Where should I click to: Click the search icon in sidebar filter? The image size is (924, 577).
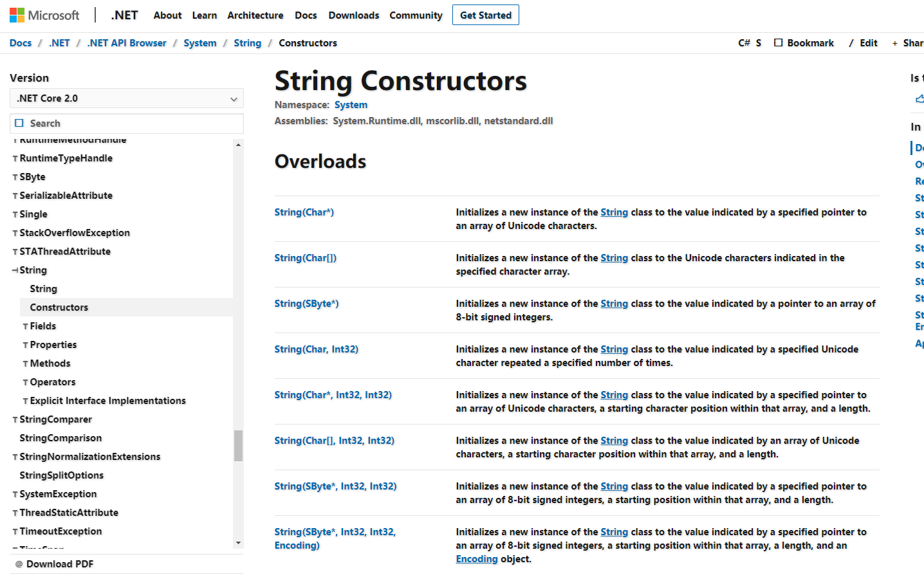[x=19, y=123]
